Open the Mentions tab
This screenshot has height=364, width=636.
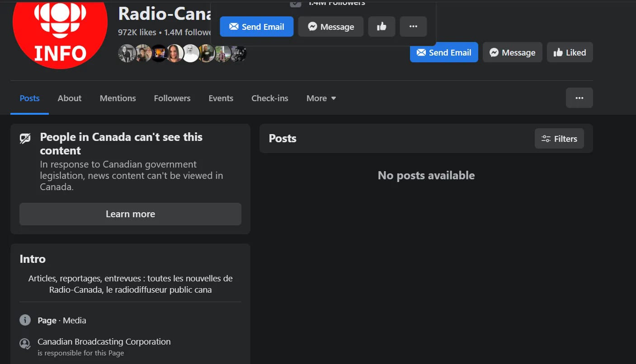tap(118, 98)
